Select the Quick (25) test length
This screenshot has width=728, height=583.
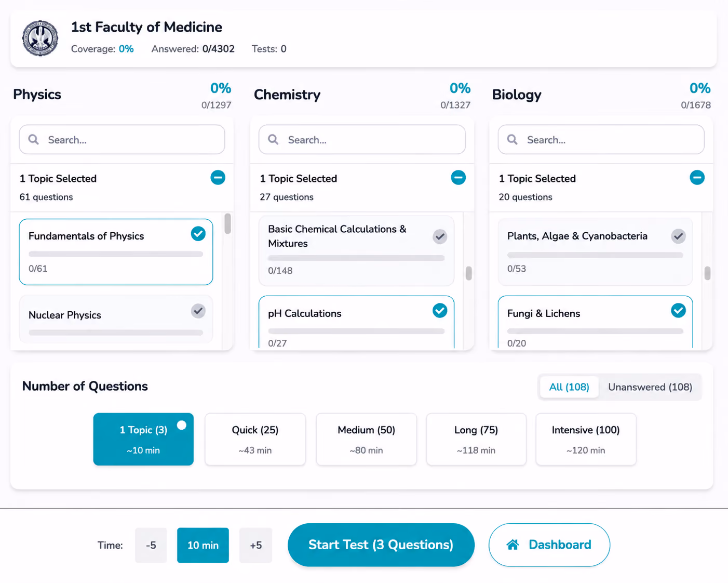point(255,439)
